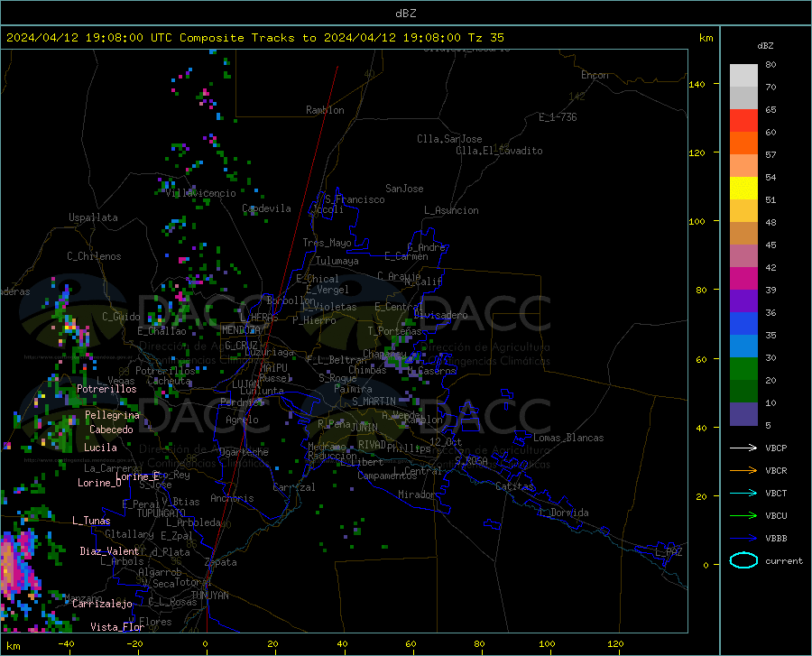812x656 pixels.
Task: Click the Anchoris map label
Action: click(232, 498)
